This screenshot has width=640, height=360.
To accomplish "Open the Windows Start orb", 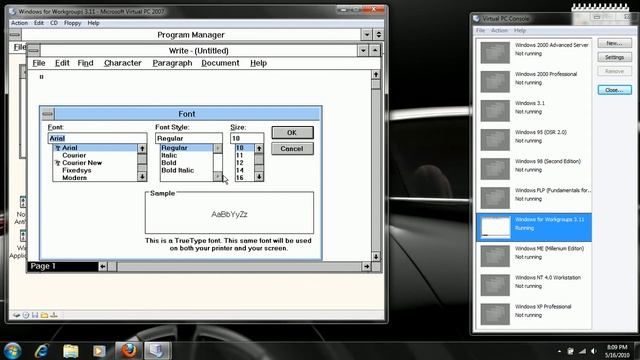I will click(x=12, y=351).
